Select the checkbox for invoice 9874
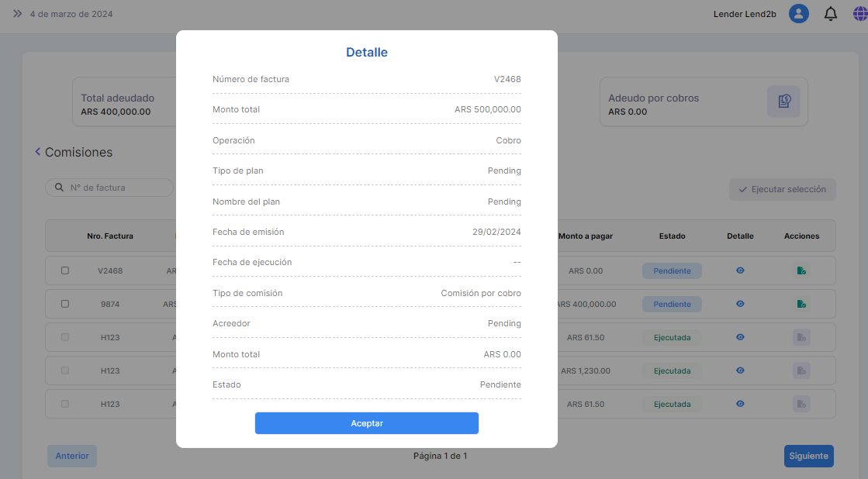Screen dimensions: 868x479 click(65, 304)
